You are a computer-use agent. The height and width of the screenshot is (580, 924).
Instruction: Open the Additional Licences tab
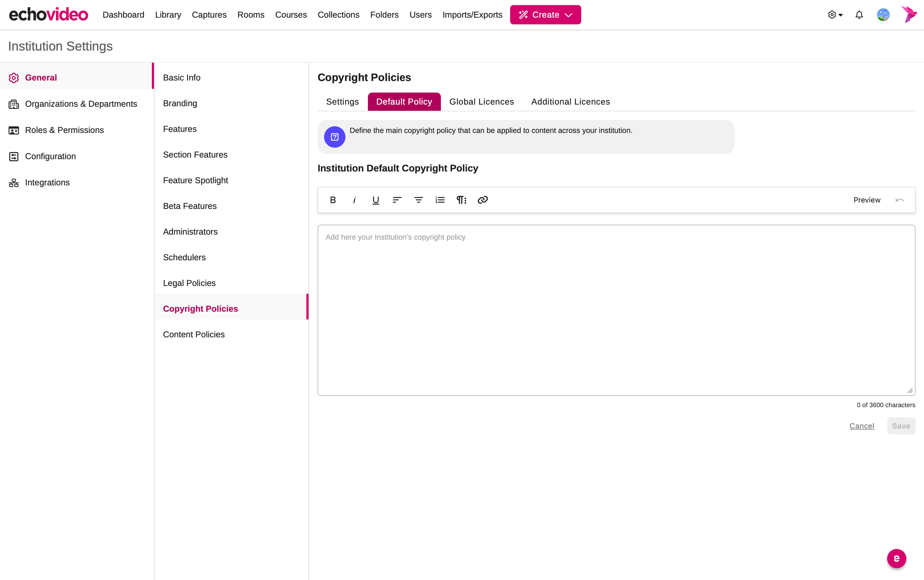[571, 102]
